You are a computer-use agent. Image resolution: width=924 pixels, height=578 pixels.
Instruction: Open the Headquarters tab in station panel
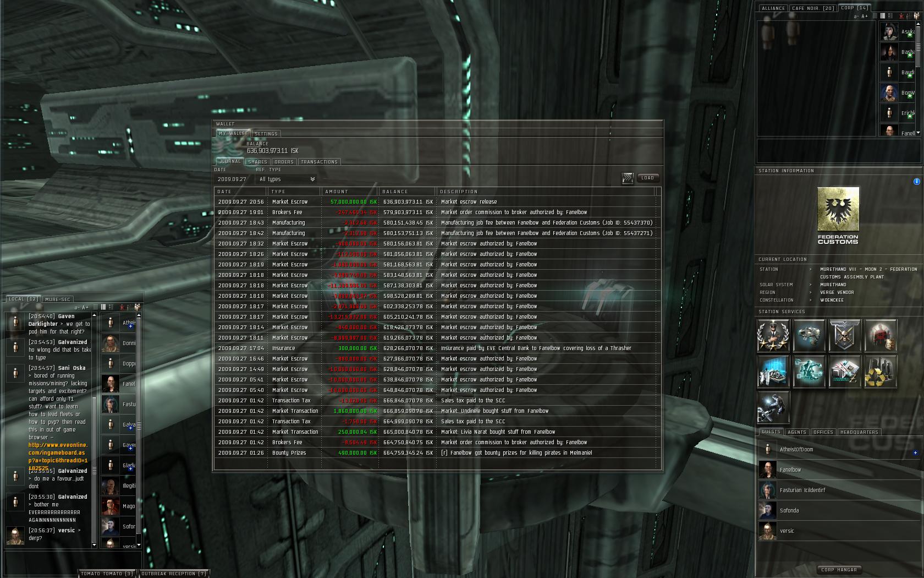point(859,432)
